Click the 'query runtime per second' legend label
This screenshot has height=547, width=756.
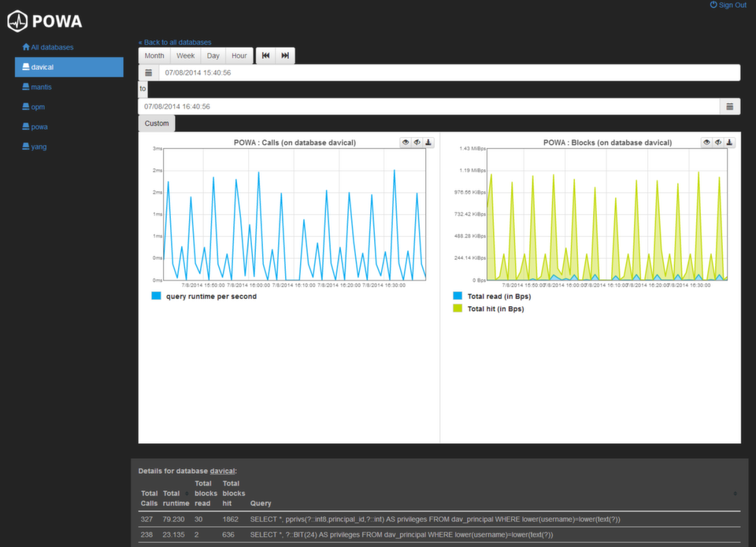(x=211, y=297)
